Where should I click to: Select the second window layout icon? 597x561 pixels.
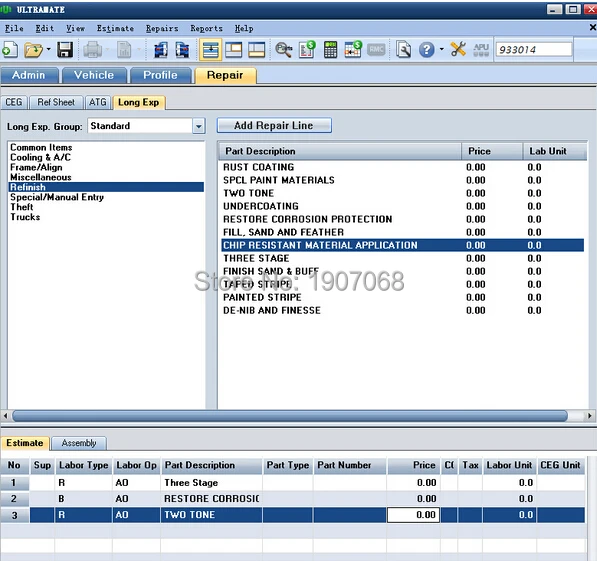click(x=233, y=50)
